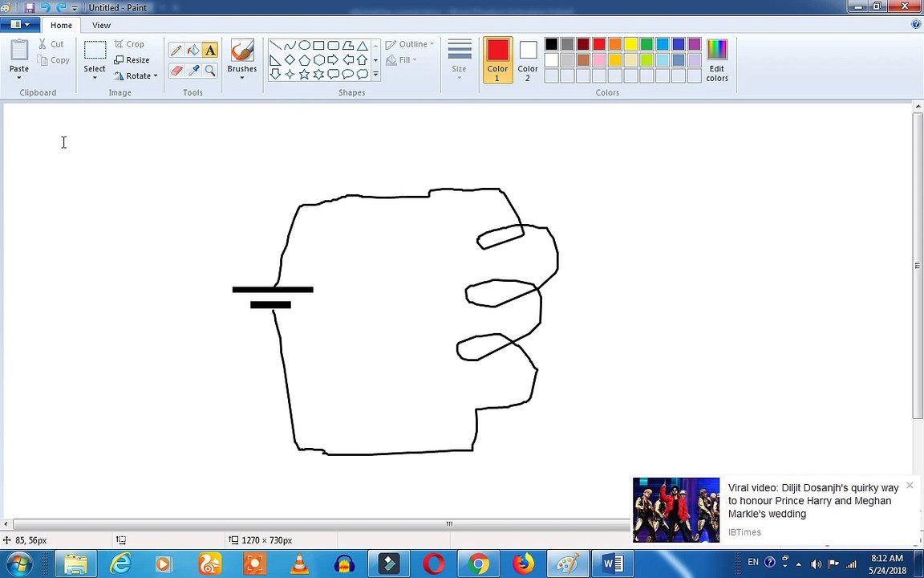Click Save icon in quick access toolbar
Image resolution: width=924 pixels, height=578 pixels.
point(30,8)
